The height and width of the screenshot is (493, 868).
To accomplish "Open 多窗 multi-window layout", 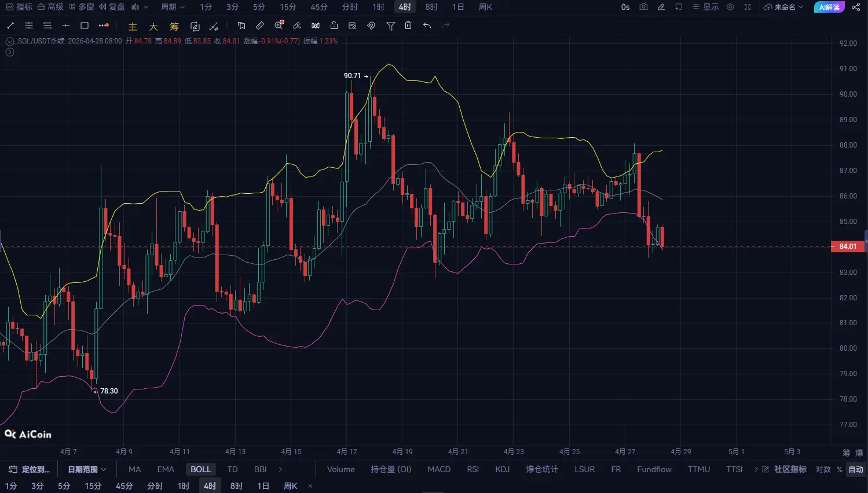I will click(x=81, y=7).
